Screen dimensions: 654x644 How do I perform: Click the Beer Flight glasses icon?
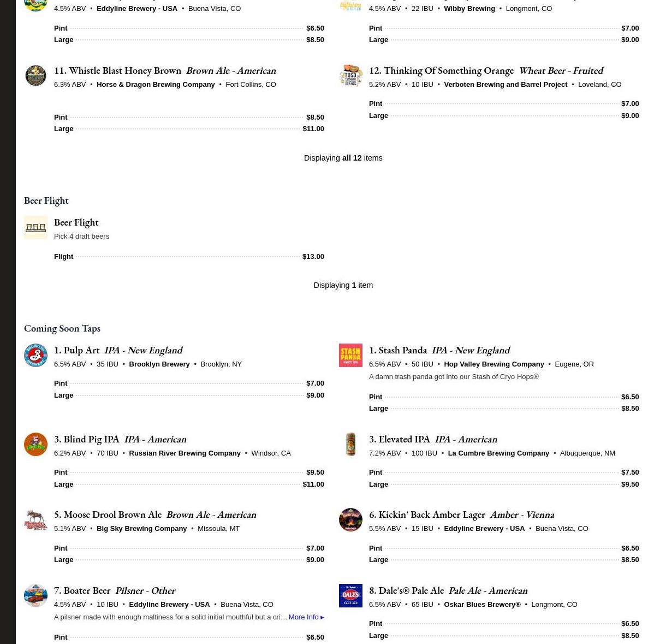click(x=35, y=227)
